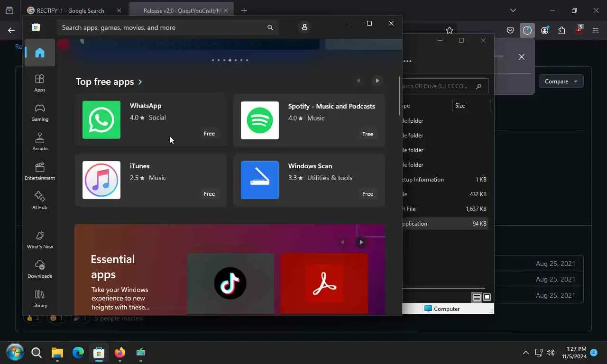The image size is (607, 364).
Task: Switch Explorer to details view icon
Action: click(x=477, y=298)
